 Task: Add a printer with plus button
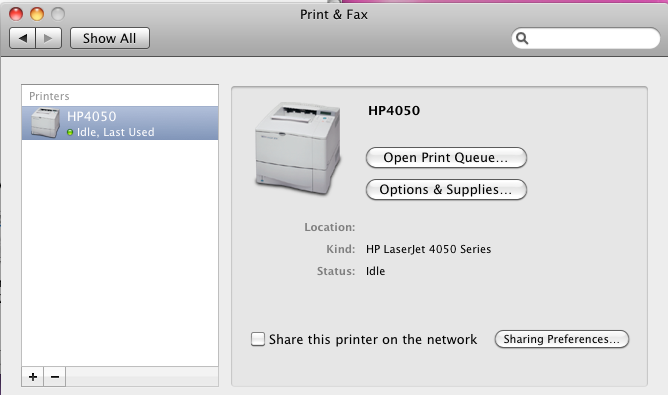click(33, 377)
